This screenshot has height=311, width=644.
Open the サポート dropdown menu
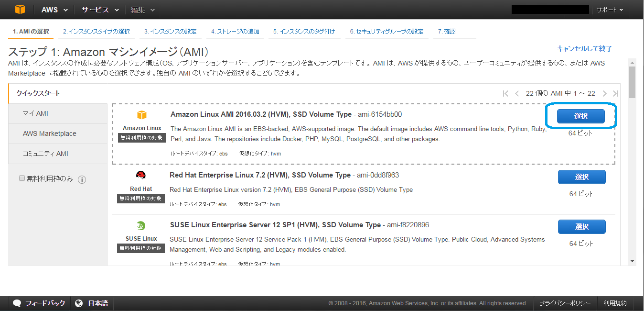click(610, 10)
